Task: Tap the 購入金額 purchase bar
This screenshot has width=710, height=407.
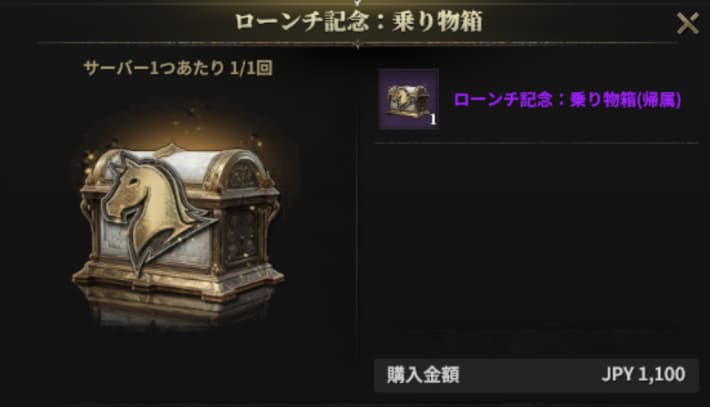Action: click(536, 375)
